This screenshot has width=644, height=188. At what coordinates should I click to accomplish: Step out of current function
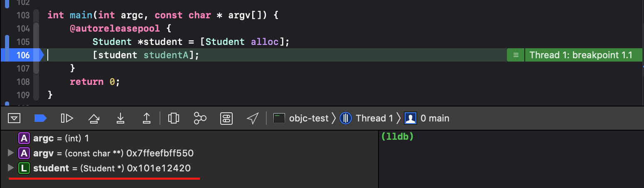(147, 119)
